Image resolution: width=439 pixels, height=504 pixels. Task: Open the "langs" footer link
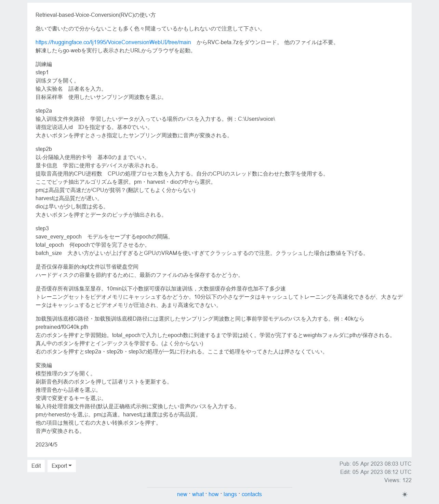tap(230, 494)
